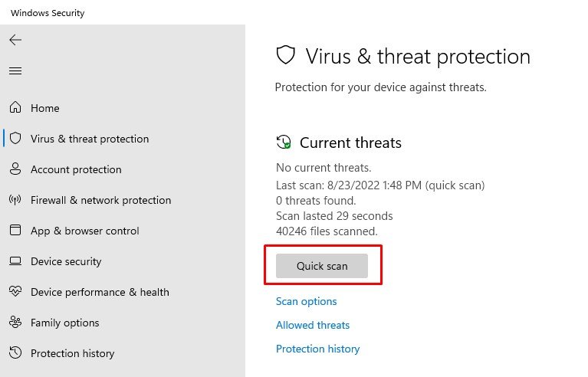Click the Account protection person icon
588x377 pixels.
coord(15,169)
